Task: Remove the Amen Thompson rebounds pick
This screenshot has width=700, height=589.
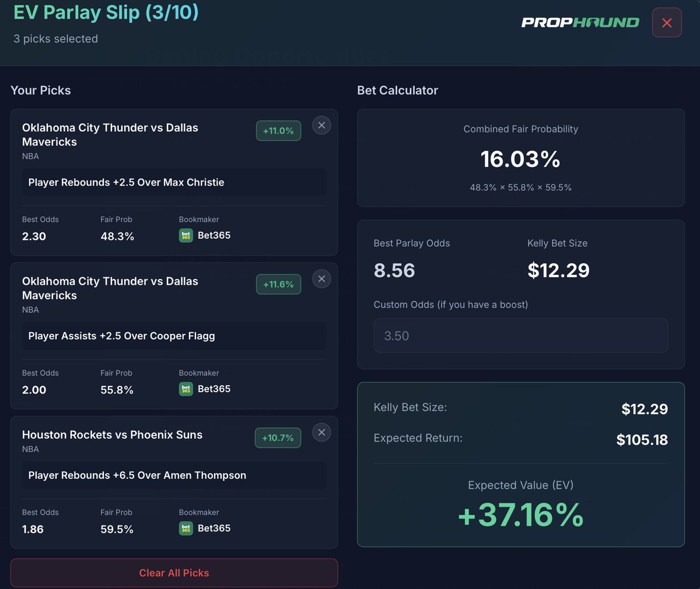Action: point(321,432)
